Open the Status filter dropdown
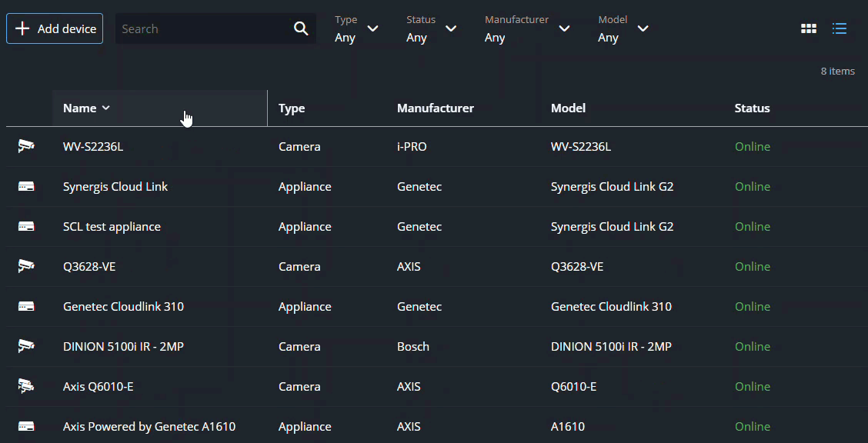Image resolution: width=868 pixels, height=443 pixels. (x=431, y=28)
